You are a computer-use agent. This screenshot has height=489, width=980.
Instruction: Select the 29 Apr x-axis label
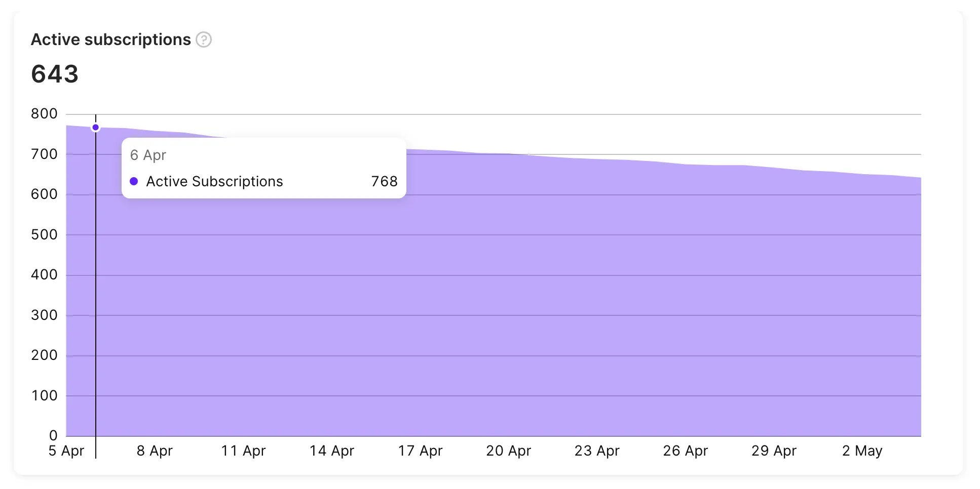click(774, 451)
